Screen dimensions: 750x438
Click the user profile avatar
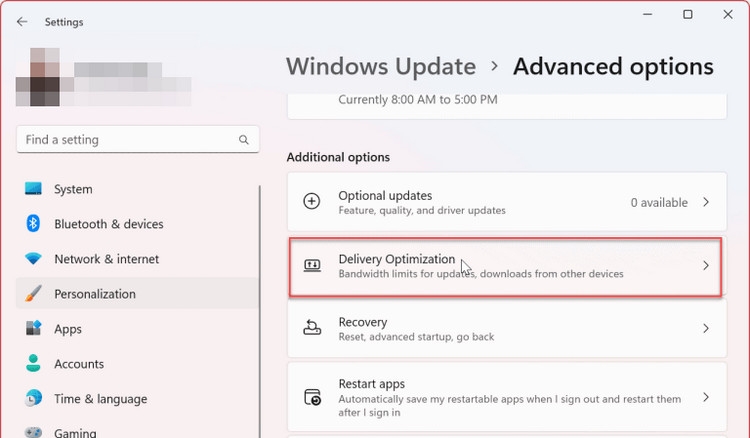38,77
